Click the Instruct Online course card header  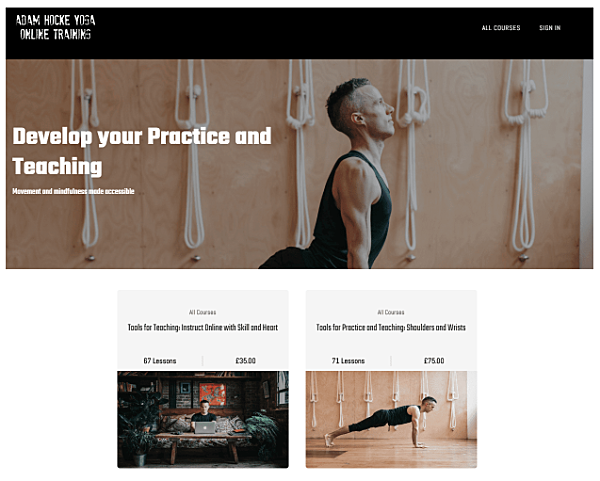click(x=203, y=331)
